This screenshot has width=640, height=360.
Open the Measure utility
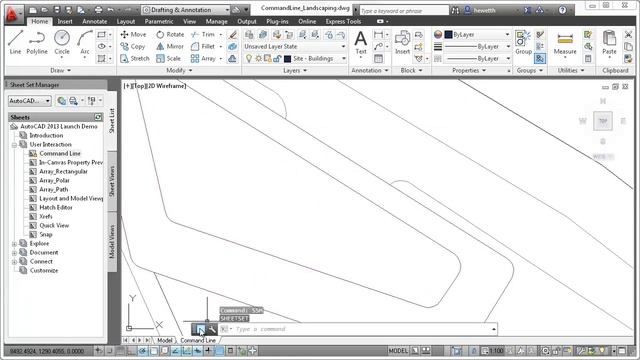565,42
